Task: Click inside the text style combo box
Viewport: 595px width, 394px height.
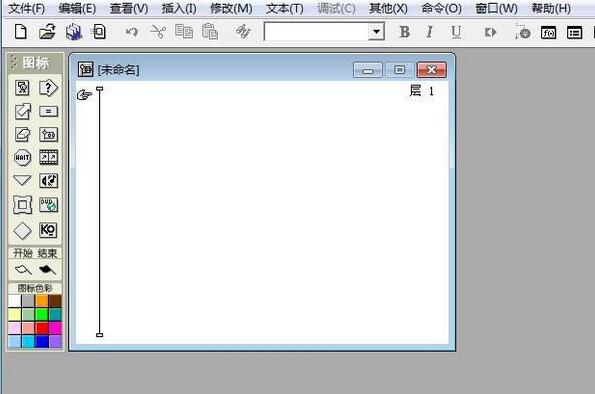Action: click(316, 32)
